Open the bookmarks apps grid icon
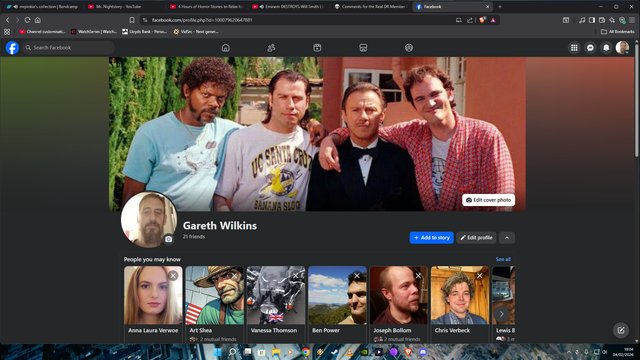 click(7, 31)
